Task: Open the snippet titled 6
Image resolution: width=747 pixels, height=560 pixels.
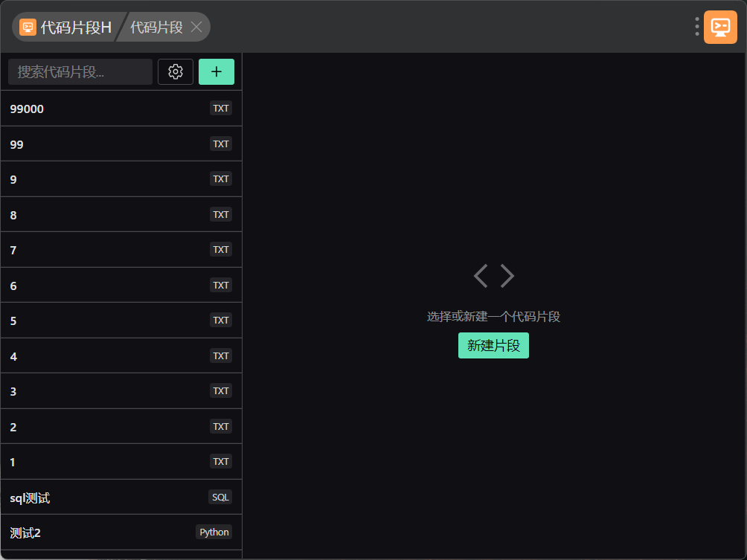Action: click(x=121, y=285)
